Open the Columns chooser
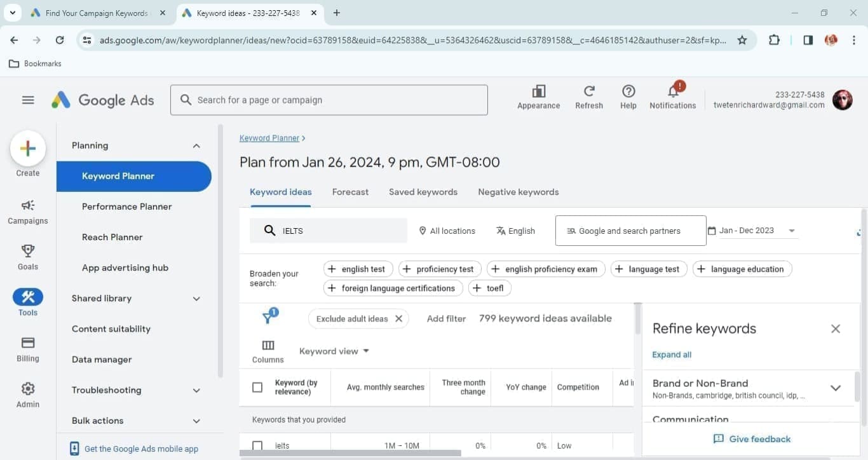This screenshot has width=868, height=460. pos(268,351)
